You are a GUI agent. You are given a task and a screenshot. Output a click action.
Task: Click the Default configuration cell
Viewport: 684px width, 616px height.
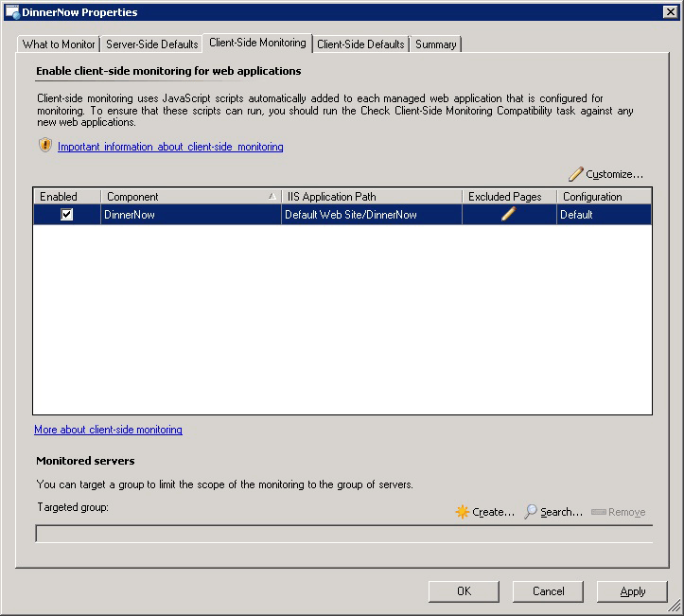605,215
